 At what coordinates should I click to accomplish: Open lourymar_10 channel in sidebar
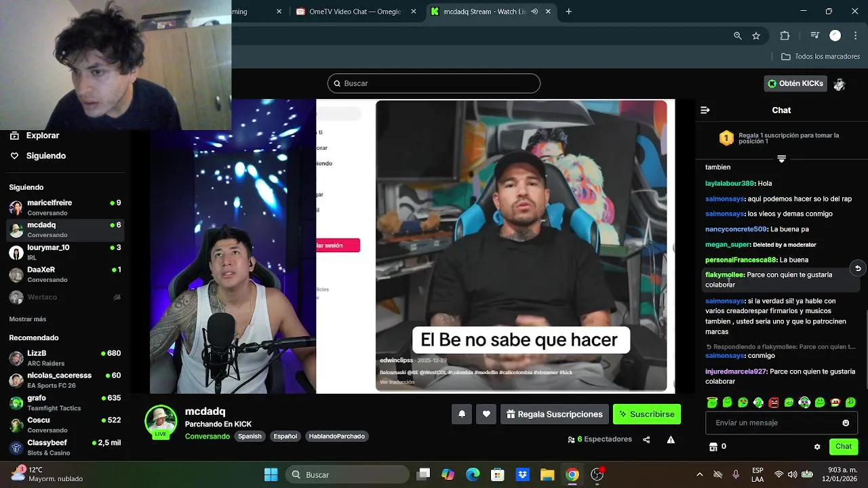coord(65,252)
